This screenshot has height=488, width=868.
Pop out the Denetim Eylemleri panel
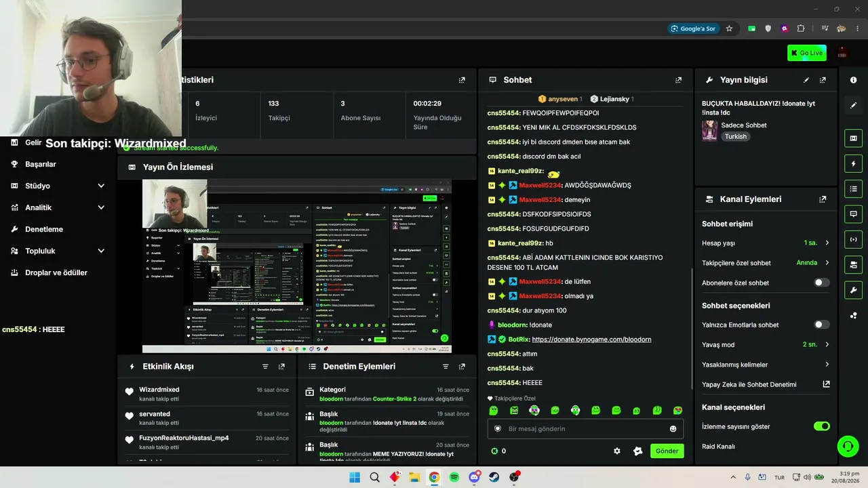(x=462, y=367)
